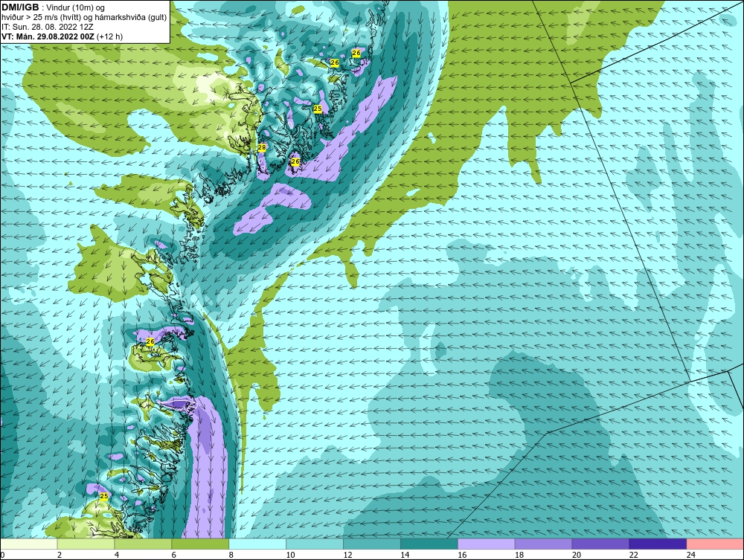Pick the dark teal swatch between 14 and 16
Viewport: 744px width, 560px height.
tap(429, 544)
